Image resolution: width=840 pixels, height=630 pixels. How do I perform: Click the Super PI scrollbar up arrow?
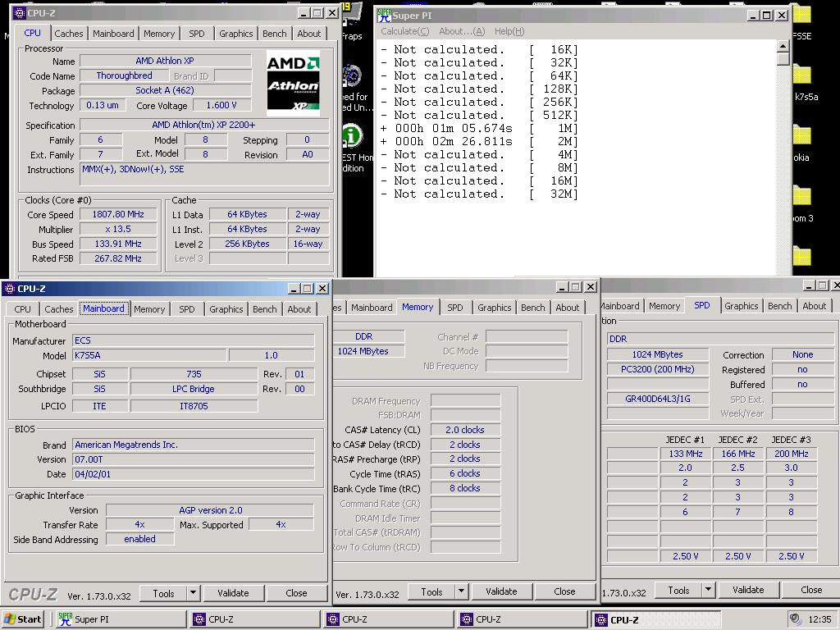click(783, 46)
